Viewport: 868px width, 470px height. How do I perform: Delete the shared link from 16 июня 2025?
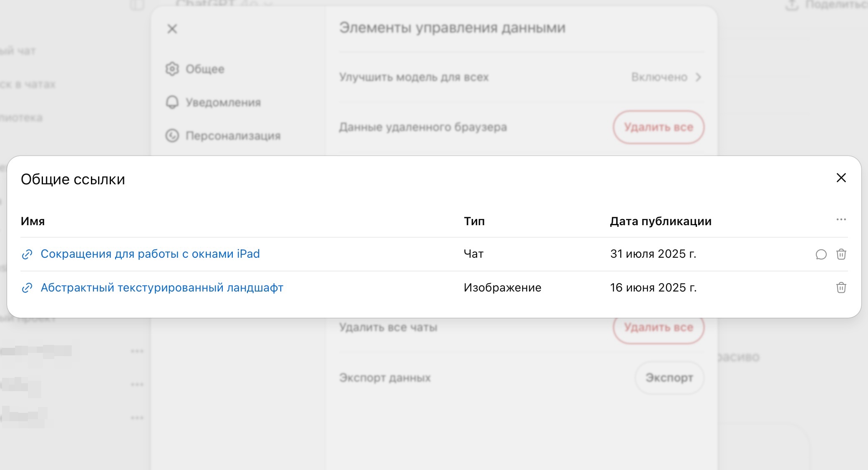(x=841, y=288)
